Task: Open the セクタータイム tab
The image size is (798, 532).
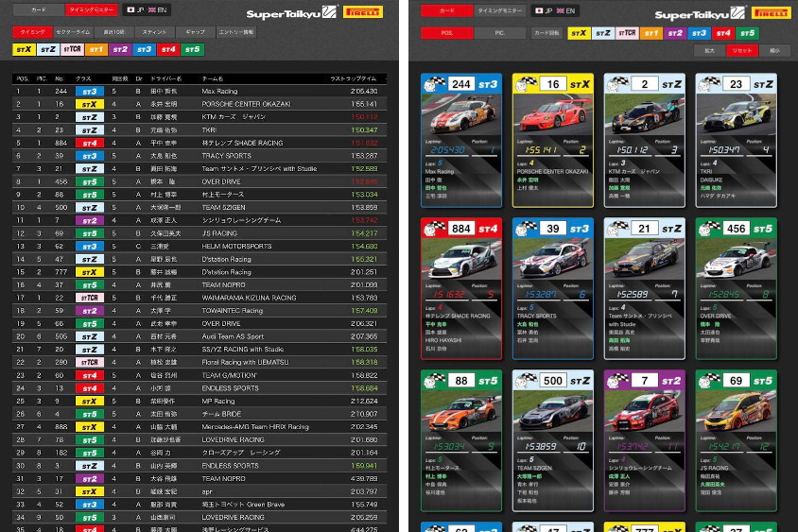Action: pos(72,31)
